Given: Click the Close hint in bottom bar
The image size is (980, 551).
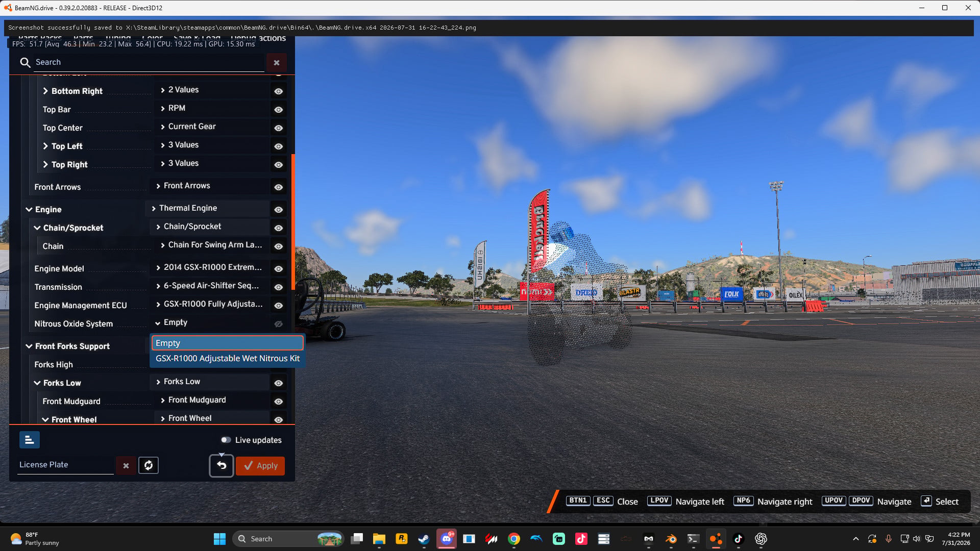Looking at the screenshot, I should [627, 502].
